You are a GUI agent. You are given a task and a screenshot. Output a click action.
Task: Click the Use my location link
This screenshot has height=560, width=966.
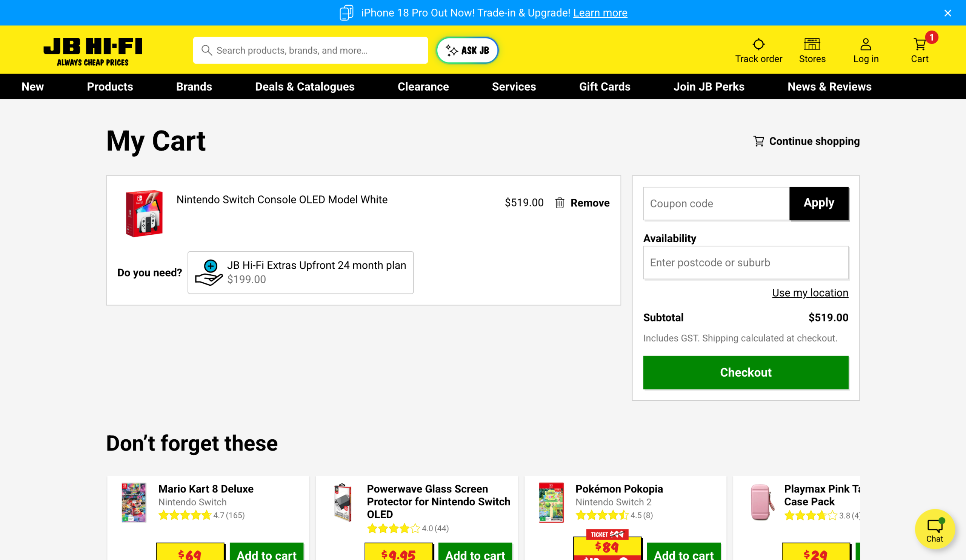pos(810,293)
